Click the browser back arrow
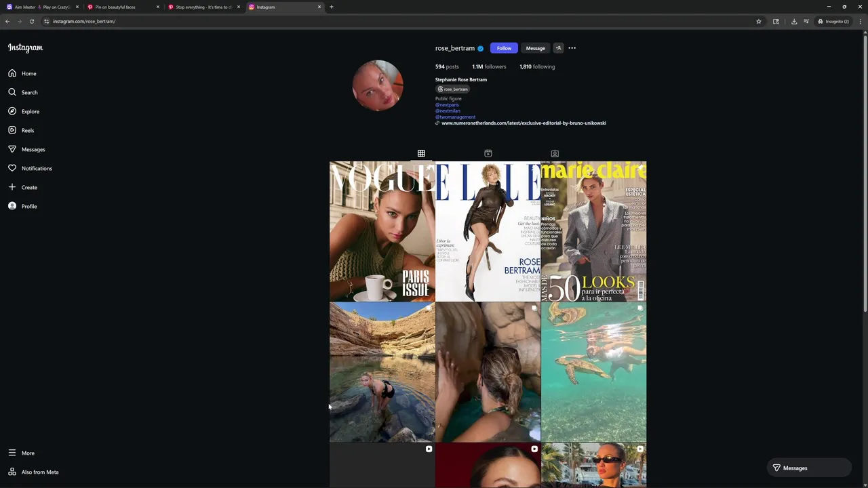The height and width of the screenshot is (488, 868). (7, 21)
